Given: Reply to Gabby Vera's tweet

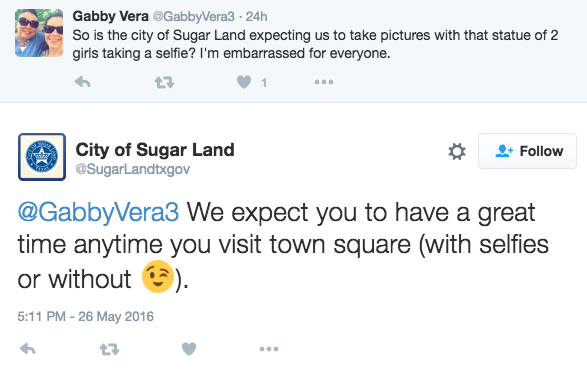Looking at the screenshot, I should click(x=83, y=82).
